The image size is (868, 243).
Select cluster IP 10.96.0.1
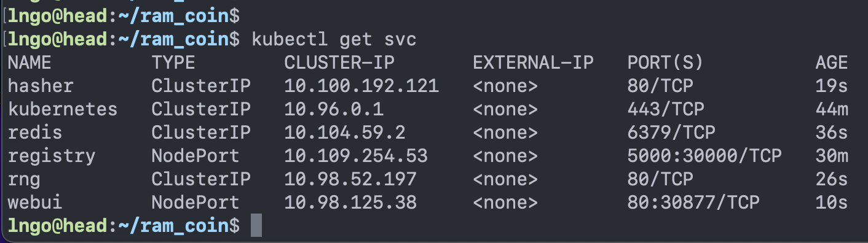point(334,109)
